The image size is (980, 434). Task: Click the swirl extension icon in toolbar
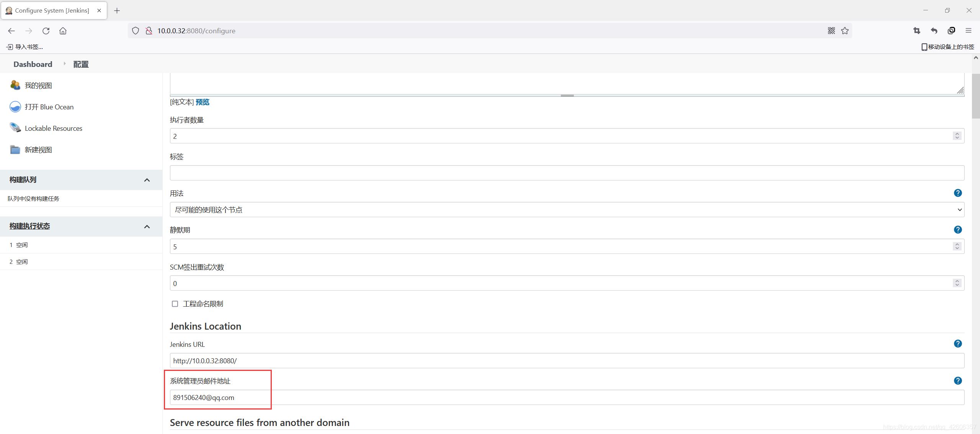[951, 31]
